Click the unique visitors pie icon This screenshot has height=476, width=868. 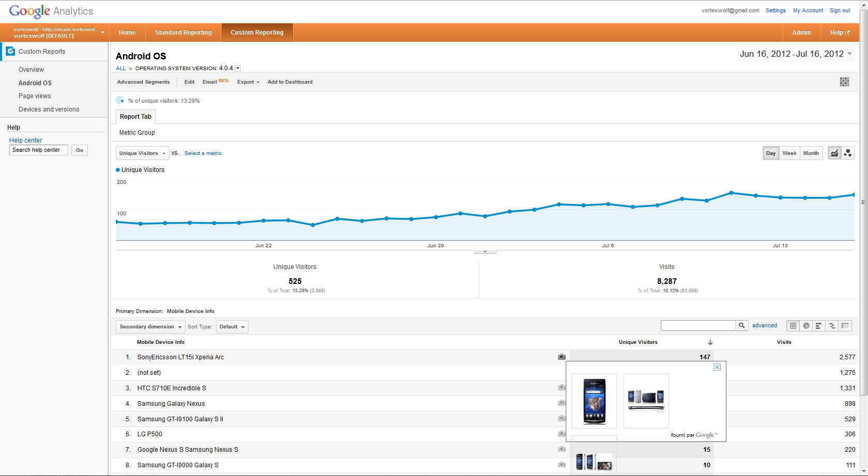pos(120,100)
